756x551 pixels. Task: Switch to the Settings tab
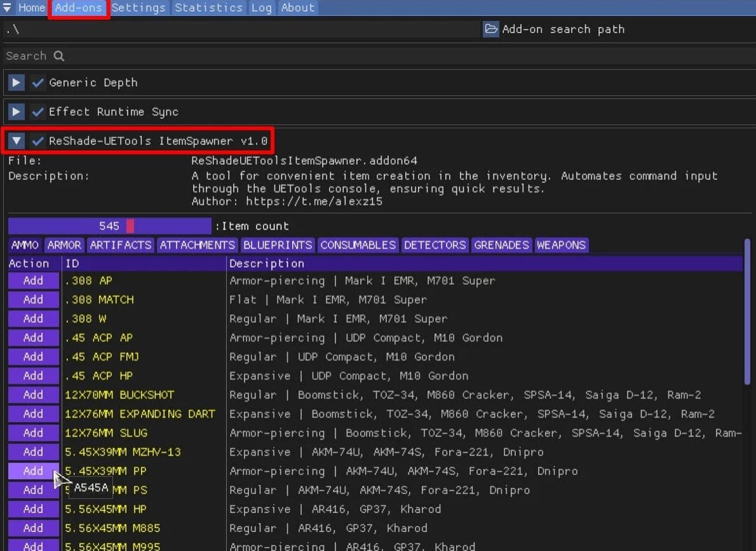click(138, 8)
